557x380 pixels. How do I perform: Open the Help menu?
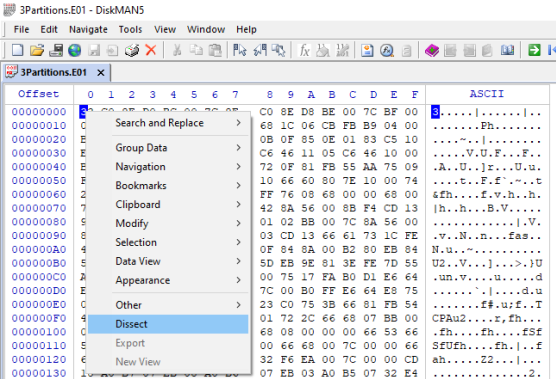tap(246, 29)
